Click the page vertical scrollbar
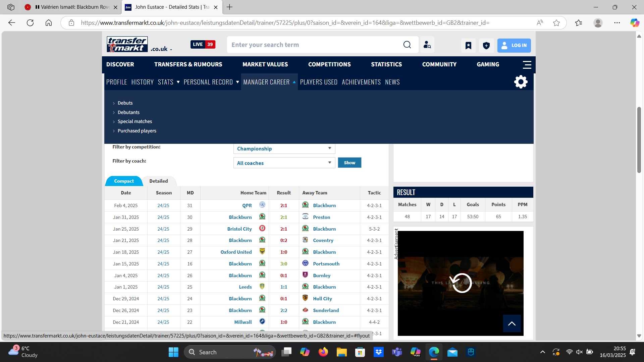644x362 pixels. tap(639, 140)
